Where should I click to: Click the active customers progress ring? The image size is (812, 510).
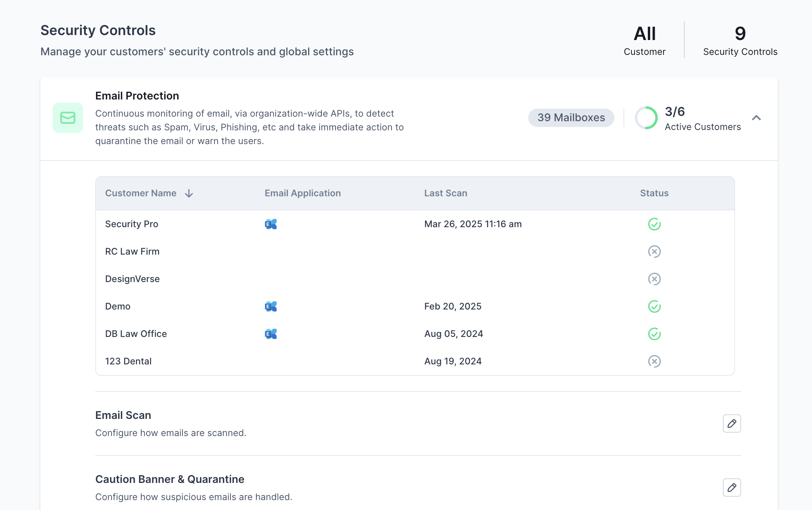coord(646,118)
